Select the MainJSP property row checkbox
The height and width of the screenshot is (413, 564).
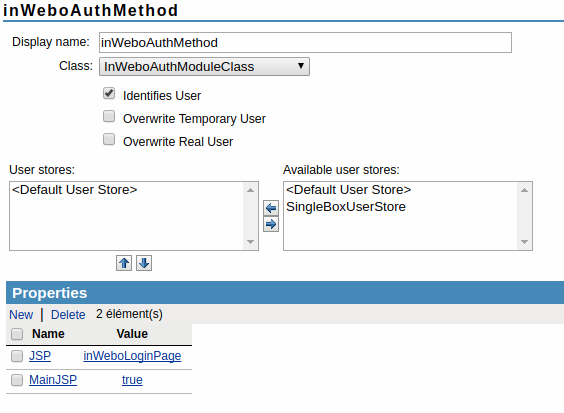(17, 380)
